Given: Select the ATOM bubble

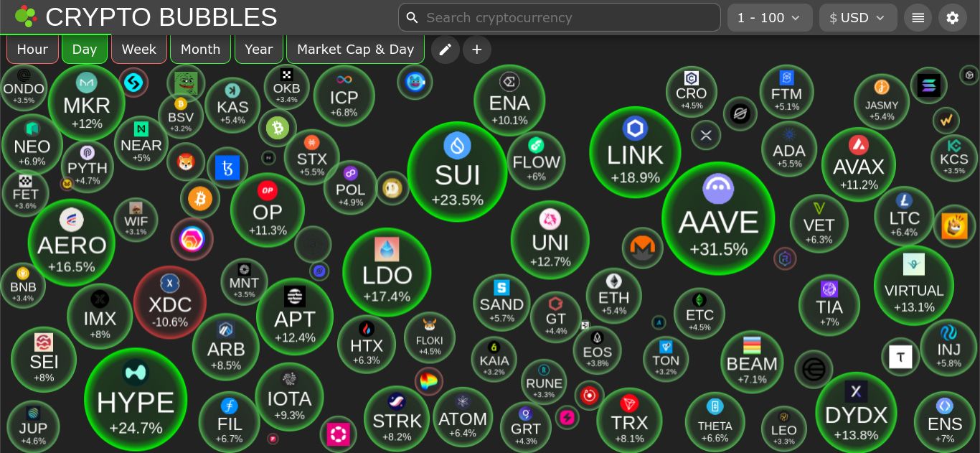Looking at the screenshot, I should pyautogui.click(x=463, y=417).
